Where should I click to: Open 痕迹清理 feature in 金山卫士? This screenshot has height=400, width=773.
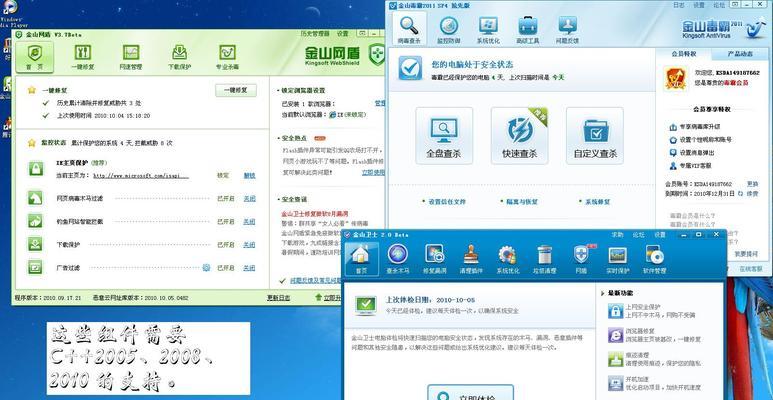[x=656, y=359]
